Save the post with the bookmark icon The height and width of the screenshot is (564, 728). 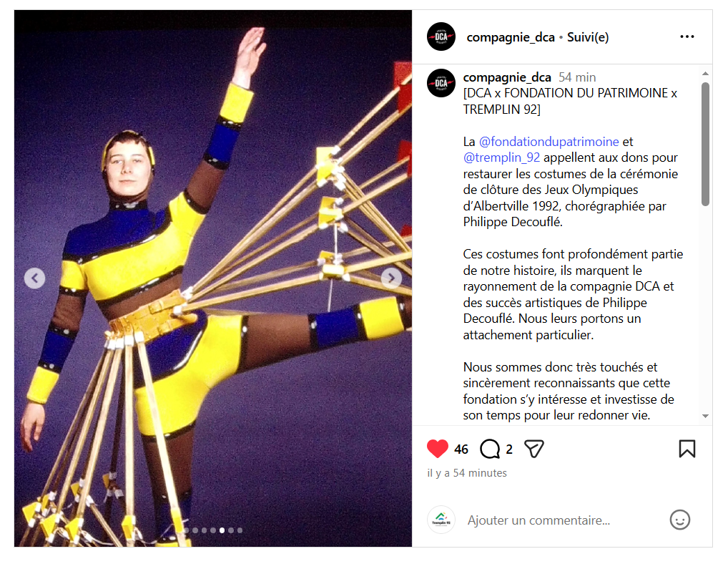click(x=687, y=449)
